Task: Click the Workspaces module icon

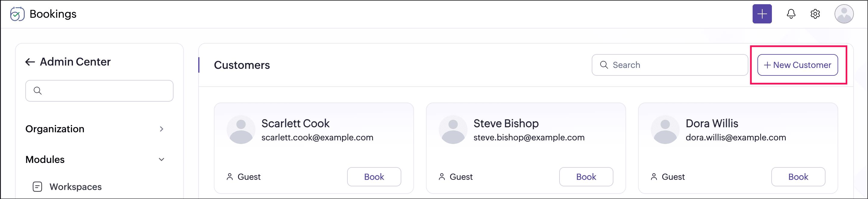Action: 37,187
